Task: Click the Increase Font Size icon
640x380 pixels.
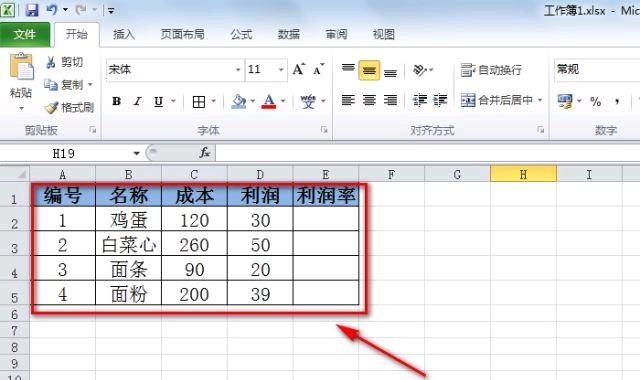Action: (x=298, y=69)
